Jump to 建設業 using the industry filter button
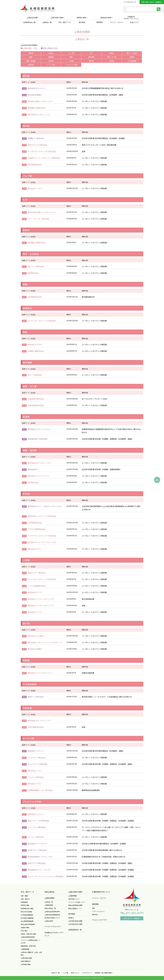The height and width of the screenshot is (980, 164). [31, 53]
